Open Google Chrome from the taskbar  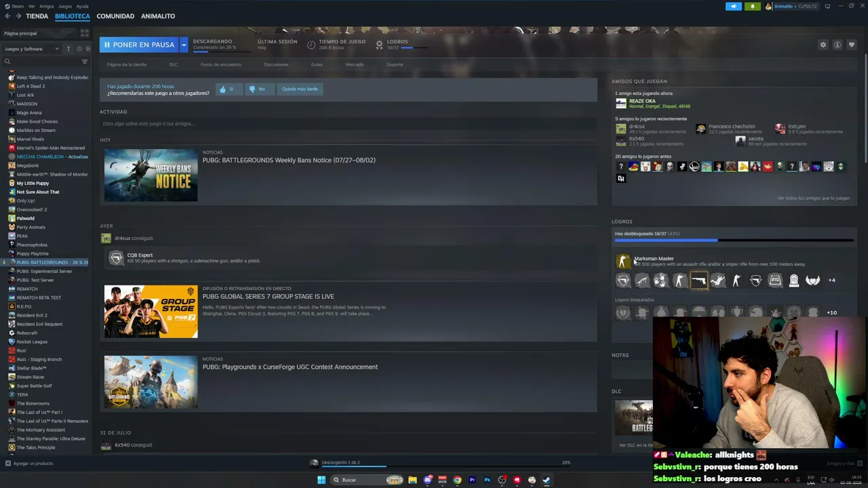tap(457, 480)
